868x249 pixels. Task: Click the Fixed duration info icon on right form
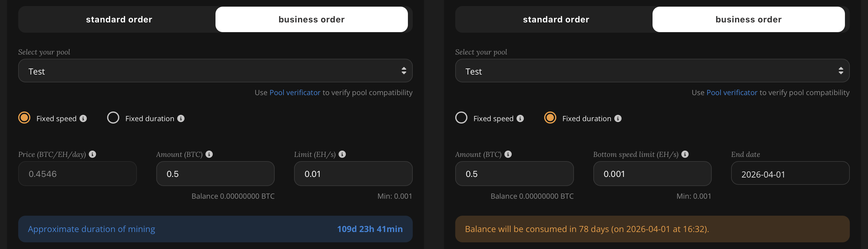click(x=618, y=118)
